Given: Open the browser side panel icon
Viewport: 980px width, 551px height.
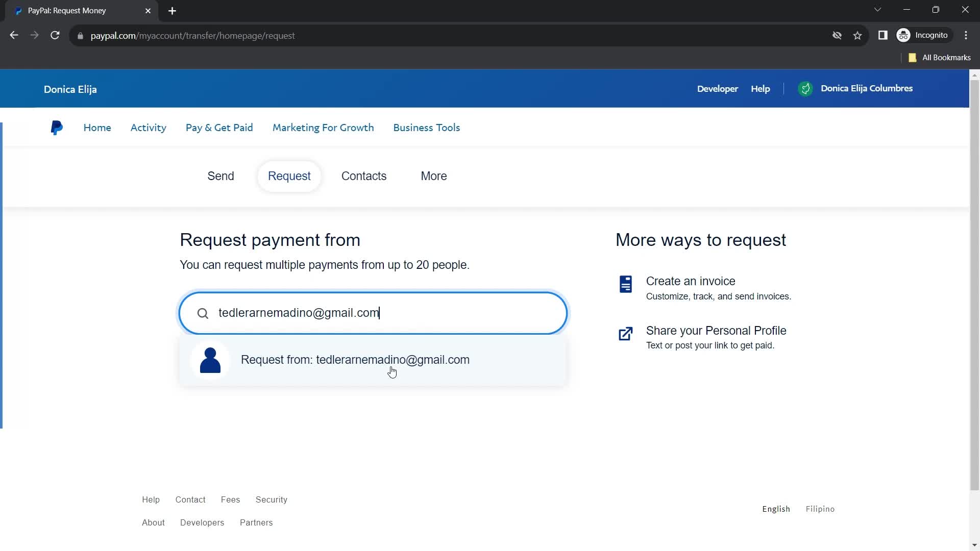Looking at the screenshot, I should (883, 35).
